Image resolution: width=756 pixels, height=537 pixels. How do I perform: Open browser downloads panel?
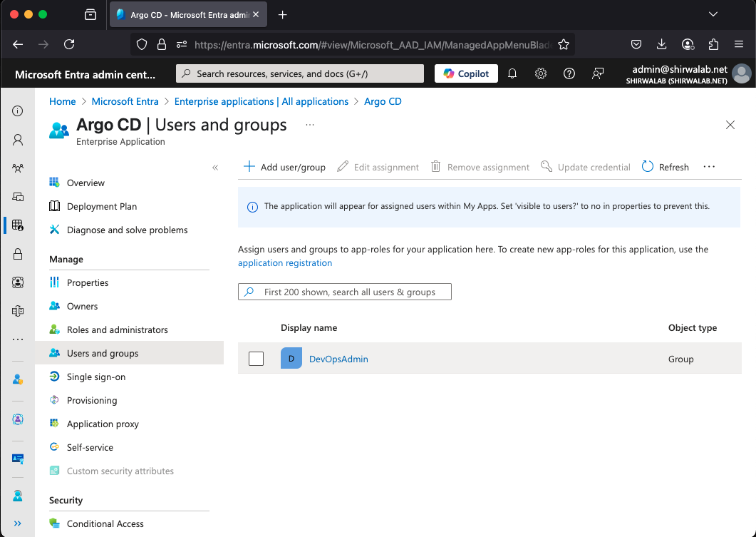[x=661, y=44]
